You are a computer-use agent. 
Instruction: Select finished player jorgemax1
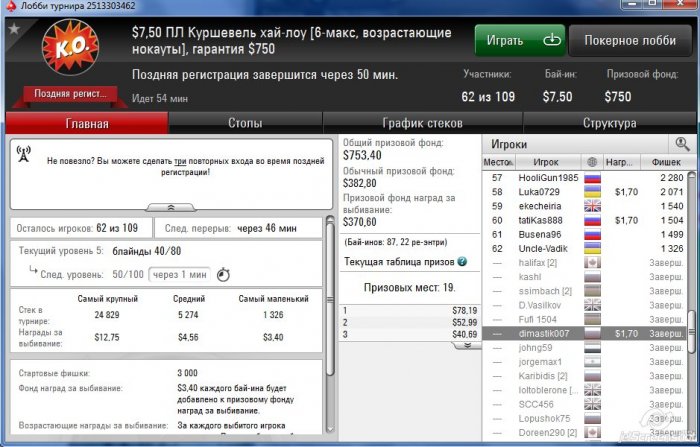584,362
